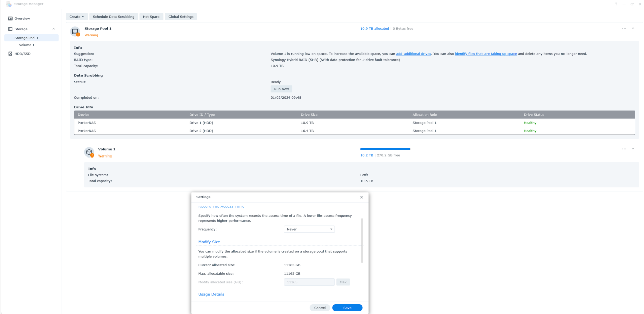This screenshot has width=644, height=314.
Task: Follow the 'add additional drives' link
Action: coord(414,54)
